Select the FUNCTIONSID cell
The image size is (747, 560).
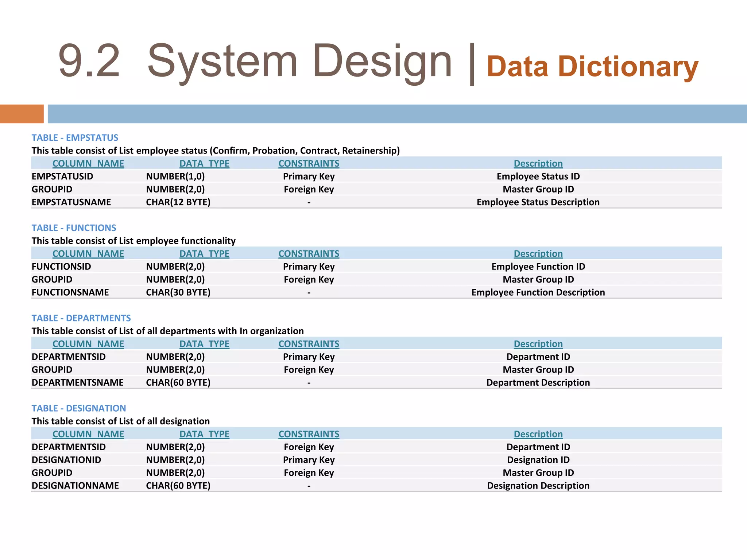61,267
